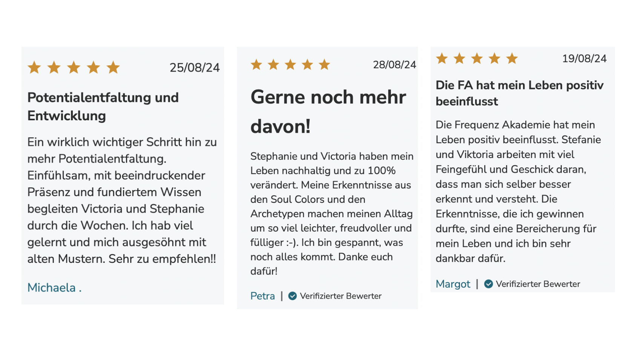This screenshot has height=362, width=644.
Task: Click the verified checkmark badge next to Margot
Action: [x=489, y=284]
